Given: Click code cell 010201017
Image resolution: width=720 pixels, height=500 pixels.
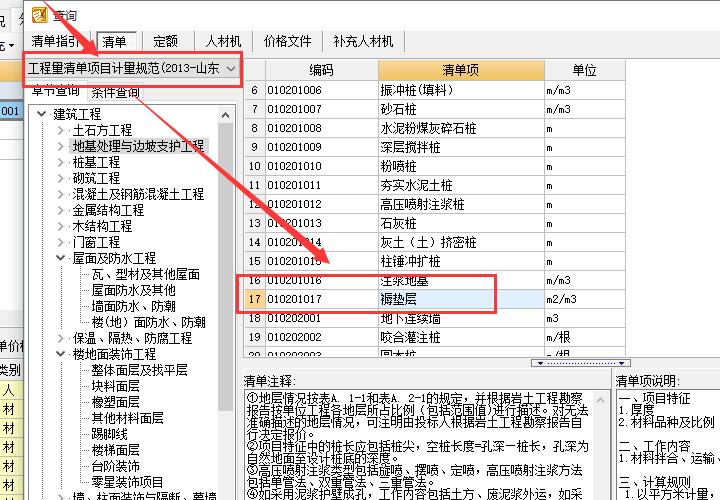Looking at the screenshot, I should click(x=321, y=299).
